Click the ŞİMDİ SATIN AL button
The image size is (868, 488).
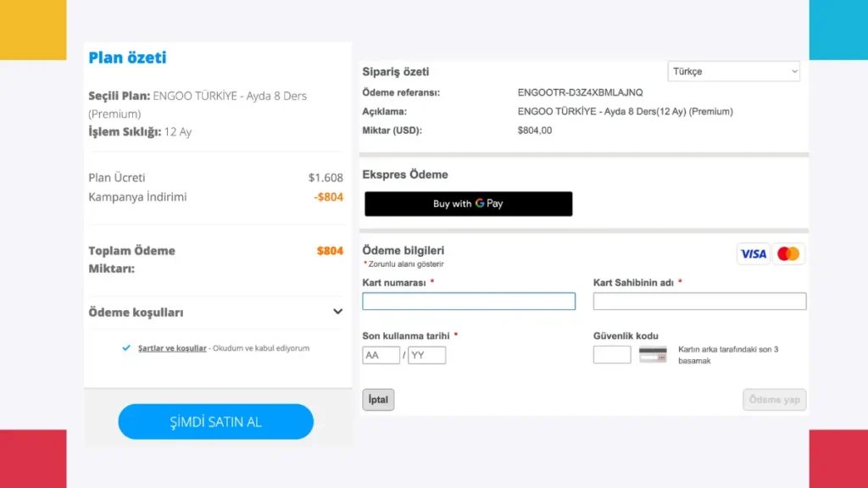click(216, 422)
